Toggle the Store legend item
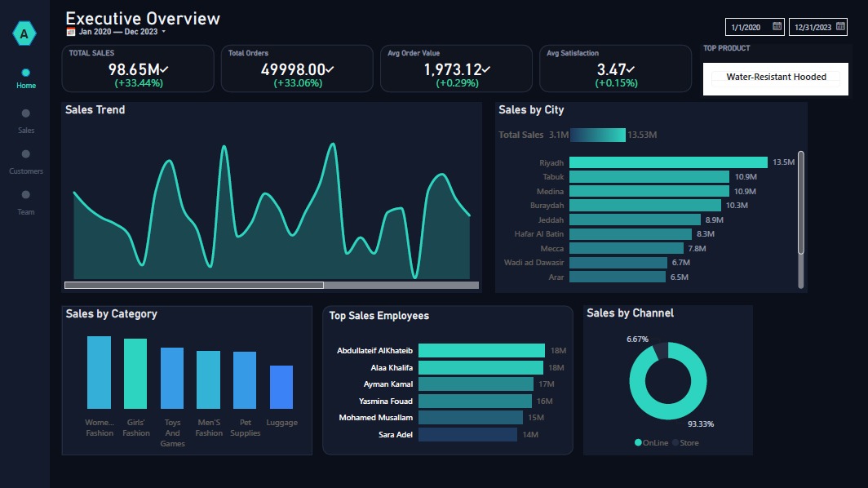The image size is (868, 488). pos(685,442)
